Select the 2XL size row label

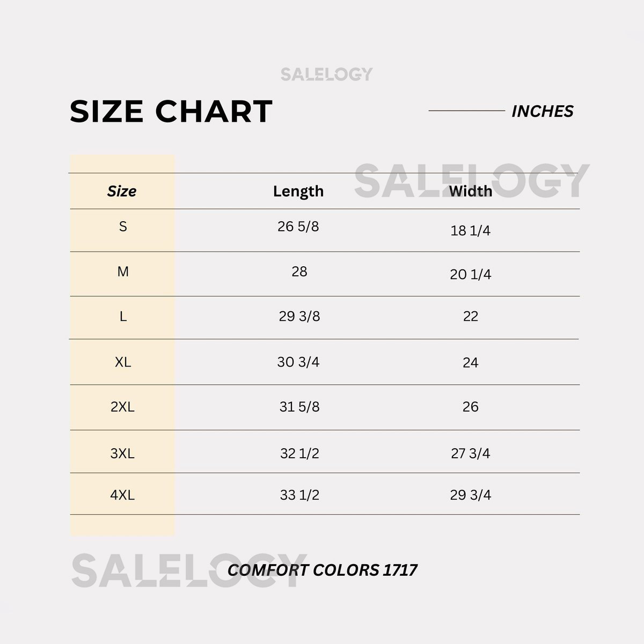click(122, 407)
